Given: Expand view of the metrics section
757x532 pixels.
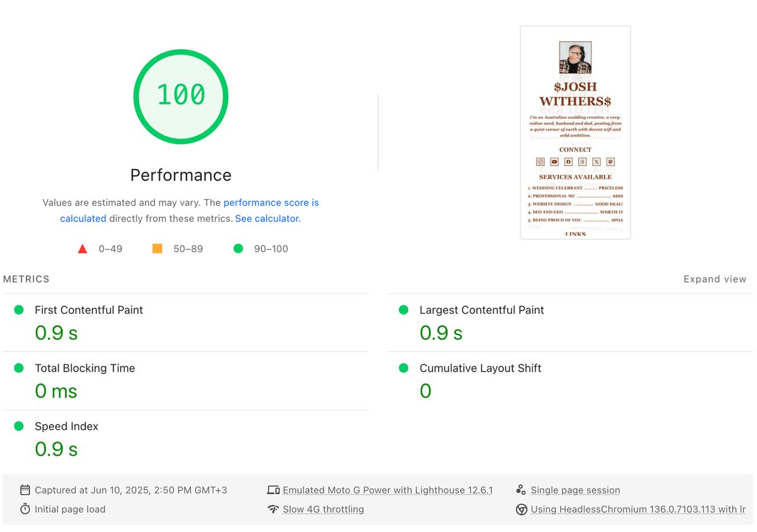Looking at the screenshot, I should click(x=715, y=279).
